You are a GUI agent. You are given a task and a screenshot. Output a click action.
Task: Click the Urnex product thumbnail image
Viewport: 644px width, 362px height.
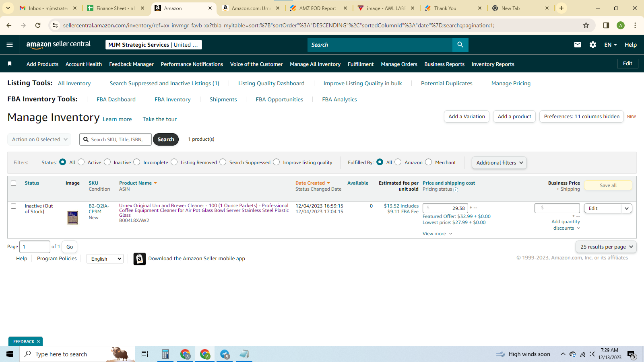pyautogui.click(x=73, y=218)
